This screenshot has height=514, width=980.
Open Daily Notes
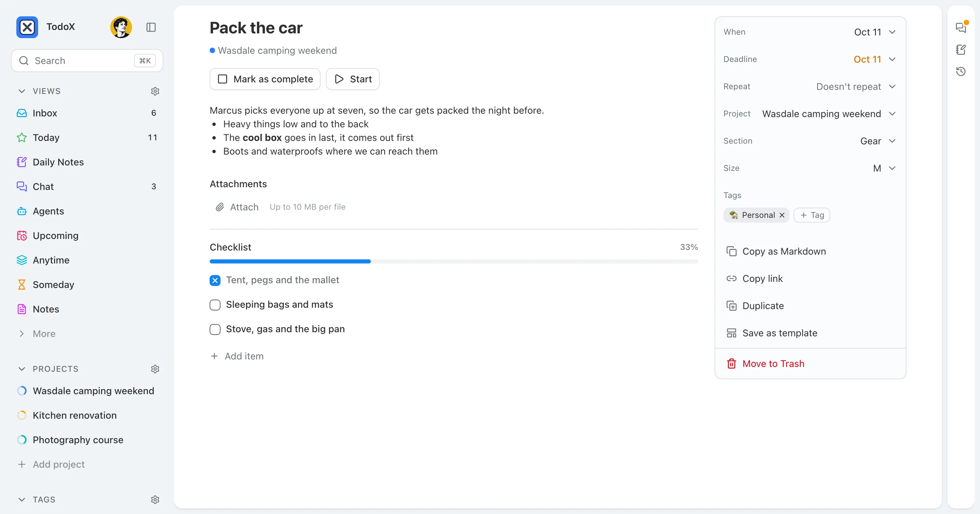[x=87, y=162]
